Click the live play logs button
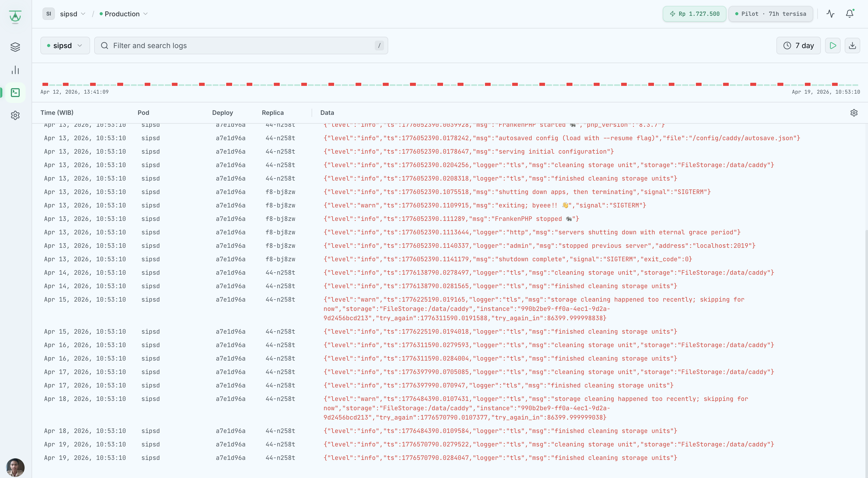868x478 pixels. tap(833, 46)
